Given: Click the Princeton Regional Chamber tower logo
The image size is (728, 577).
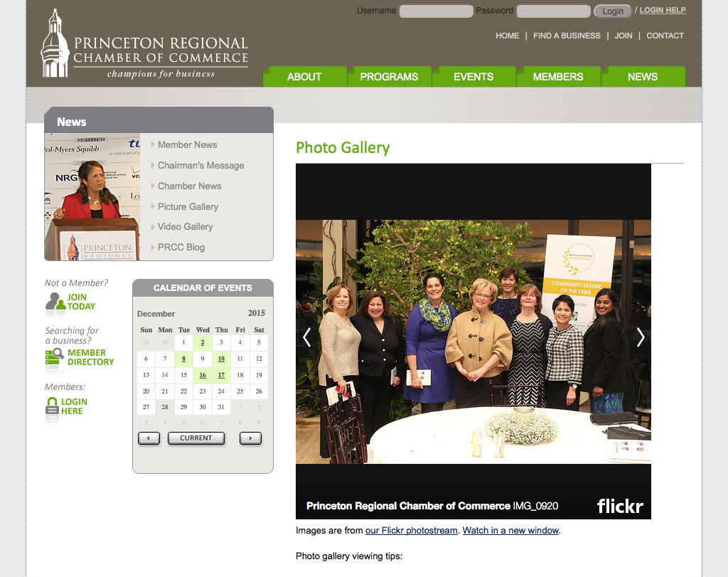Looking at the screenshot, I should pyautogui.click(x=55, y=43).
